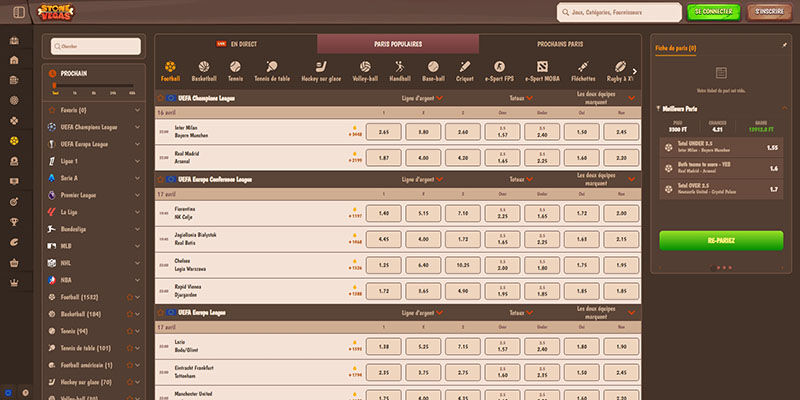800x400 pixels.
Task: Bet Real Madrid win at 1.87
Action: pyautogui.click(x=384, y=158)
